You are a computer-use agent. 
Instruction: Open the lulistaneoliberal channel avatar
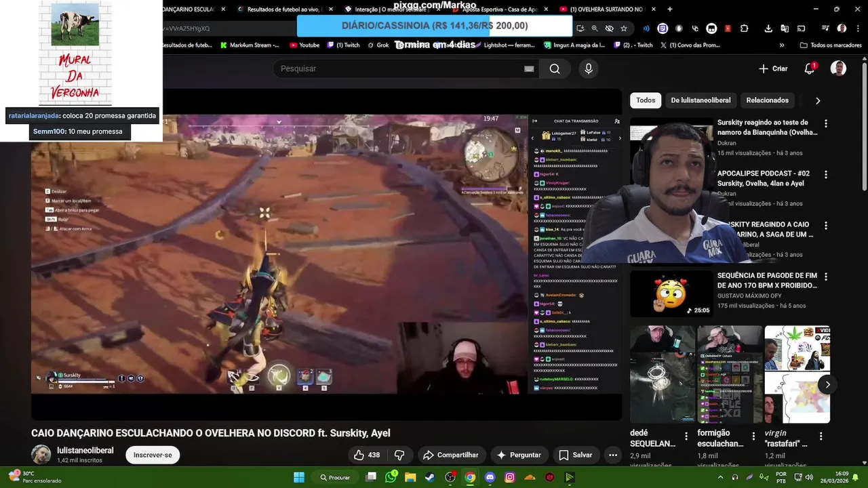(x=41, y=455)
